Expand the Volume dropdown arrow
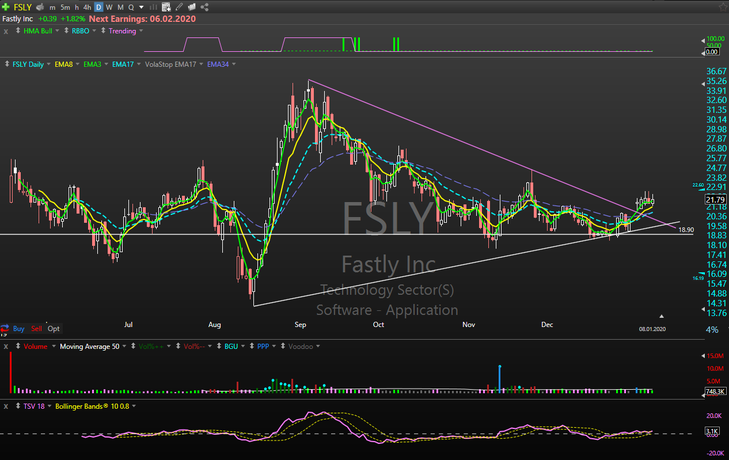This screenshot has width=729, height=460. click(53, 347)
